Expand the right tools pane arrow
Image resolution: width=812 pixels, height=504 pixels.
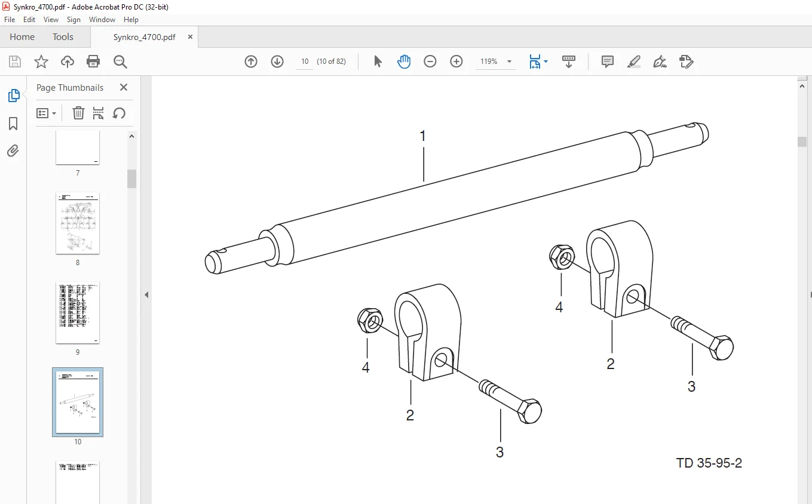tap(810, 294)
